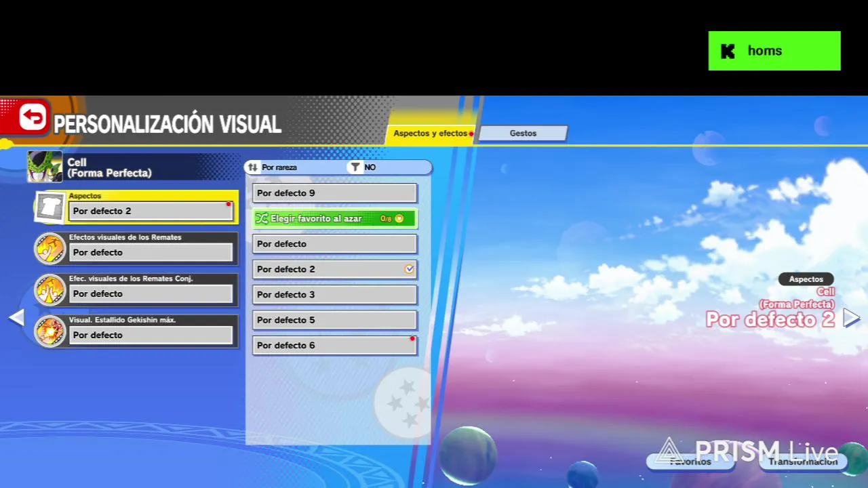Switch to Aspectos y efectos tab
Screen dimensions: 868x488
[431, 134]
